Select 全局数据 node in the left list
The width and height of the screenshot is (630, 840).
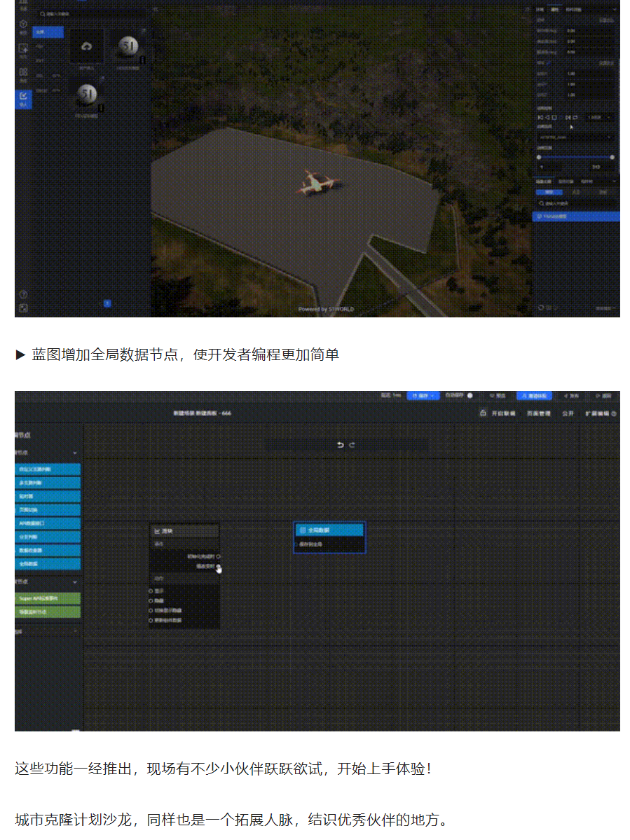tap(48, 563)
